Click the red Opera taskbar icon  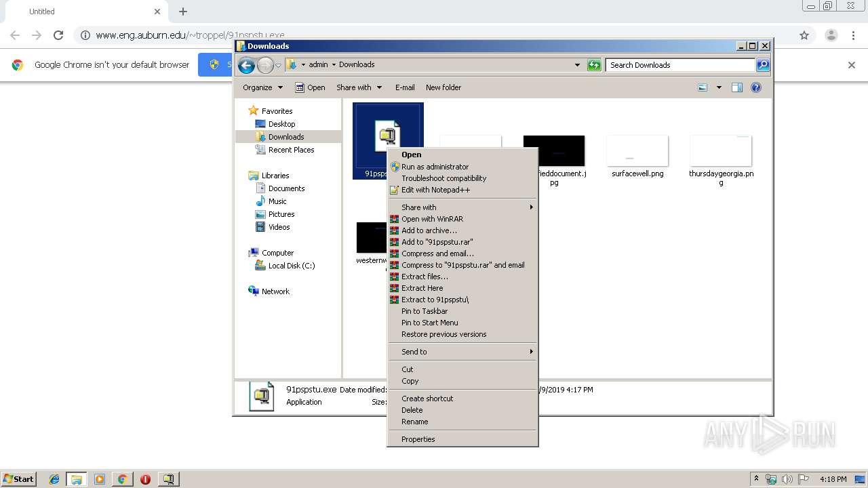point(145,479)
